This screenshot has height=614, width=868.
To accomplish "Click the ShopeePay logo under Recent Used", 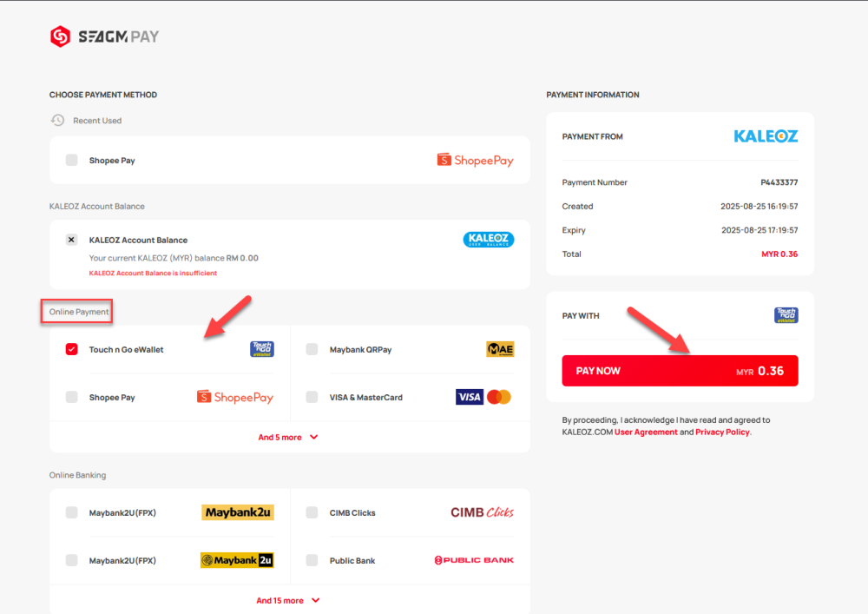I will (475, 160).
